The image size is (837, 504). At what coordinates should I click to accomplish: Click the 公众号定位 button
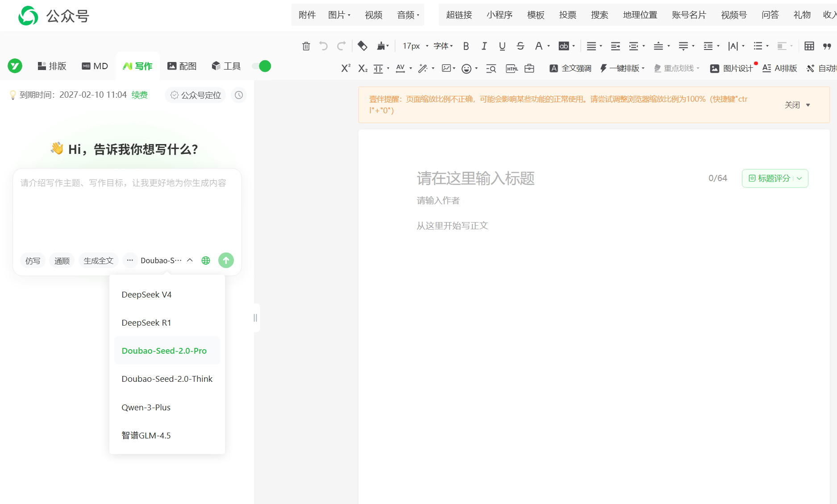[x=196, y=95]
